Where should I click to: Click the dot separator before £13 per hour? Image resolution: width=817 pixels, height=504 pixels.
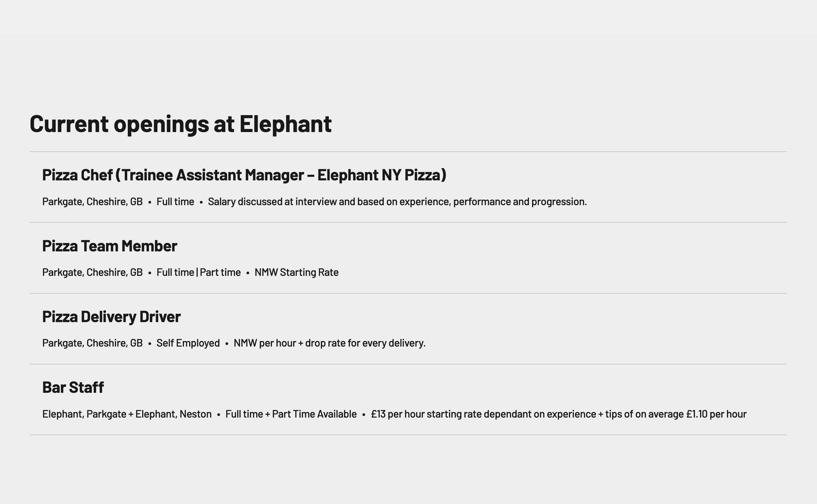pos(364,415)
